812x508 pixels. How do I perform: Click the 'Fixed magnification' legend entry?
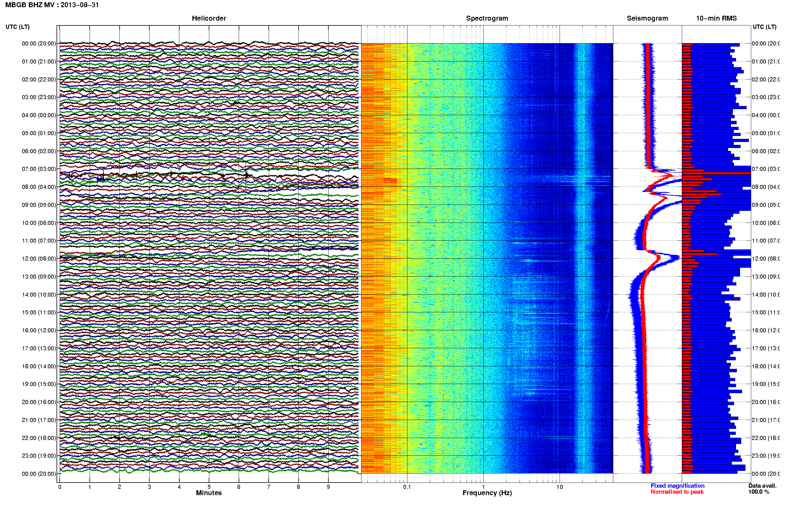tap(678, 486)
